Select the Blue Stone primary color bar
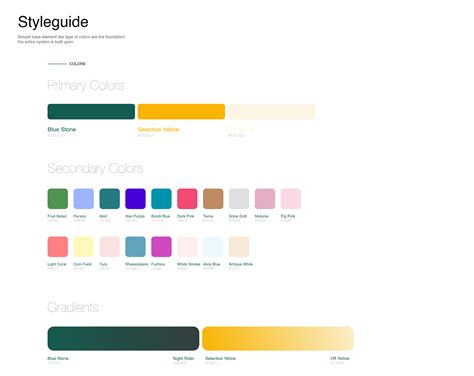 [91, 111]
